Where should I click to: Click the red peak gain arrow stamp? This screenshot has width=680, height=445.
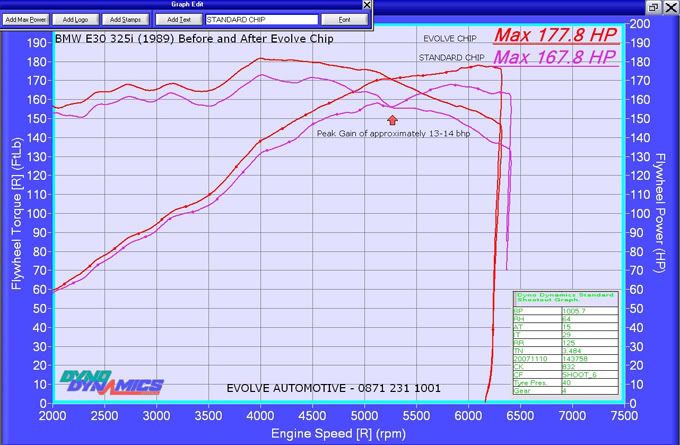pyautogui.click(x=392, y=120)
